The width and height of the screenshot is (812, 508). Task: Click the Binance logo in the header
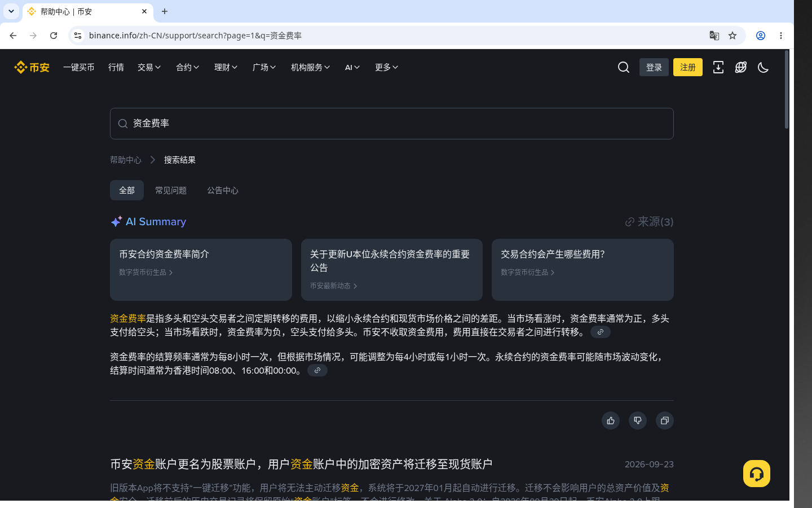(32, 67)
